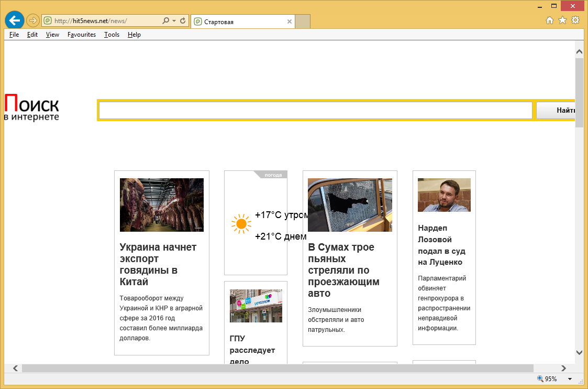Image resolution: width=588 pixels, height=389 pixels.
Task: Open headline Украина начнет экспорт говядины в Китай
Action: coord(158,264)
